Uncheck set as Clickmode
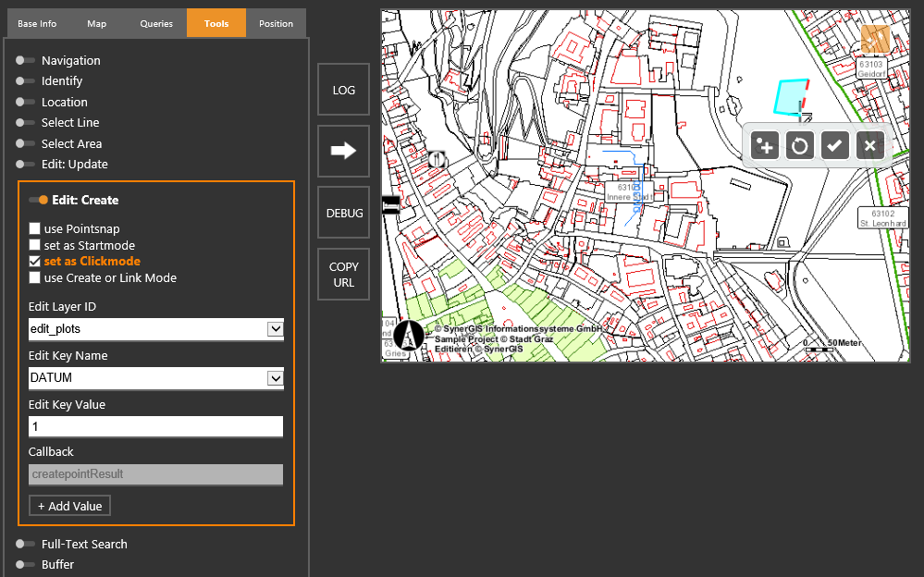The width and height of the screenshot is (924, 577). click(x=34, y=261)
